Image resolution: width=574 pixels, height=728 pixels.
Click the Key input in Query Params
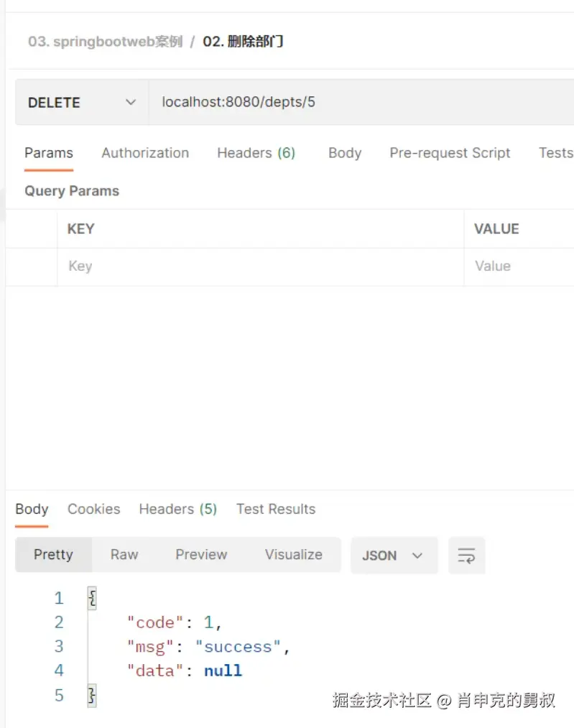259,267
